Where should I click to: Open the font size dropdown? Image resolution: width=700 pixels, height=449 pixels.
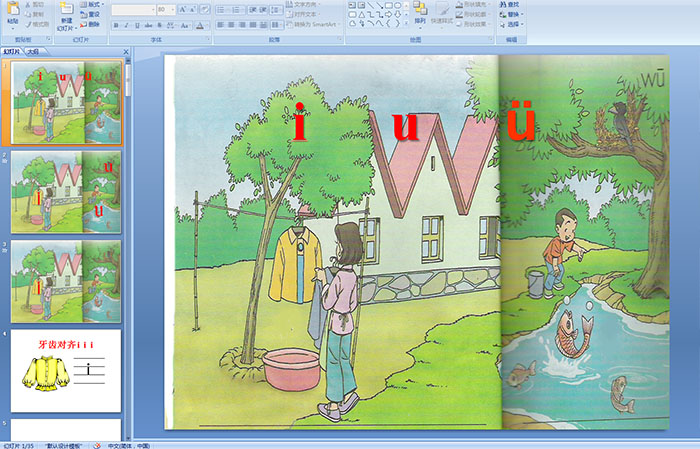click(172, 9)
